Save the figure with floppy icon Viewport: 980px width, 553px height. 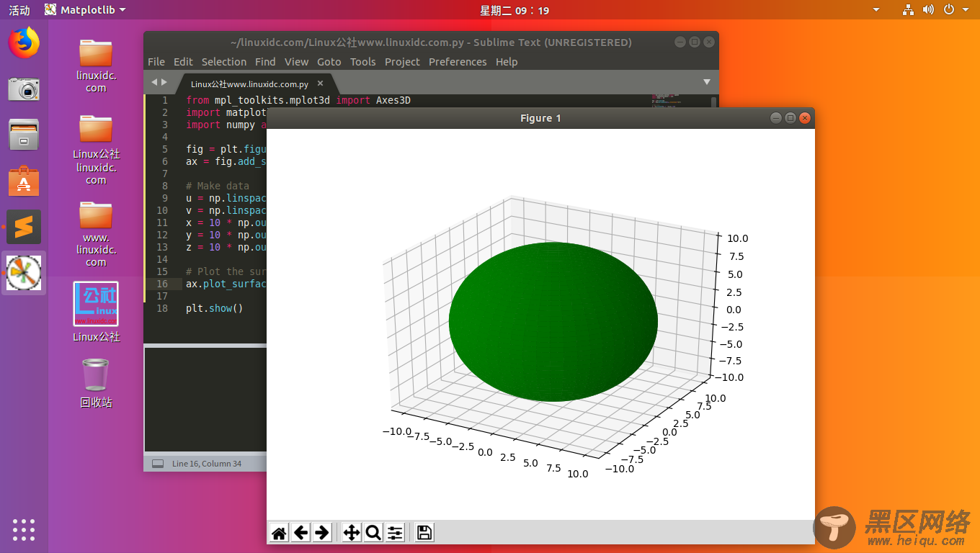click(424, 533)
